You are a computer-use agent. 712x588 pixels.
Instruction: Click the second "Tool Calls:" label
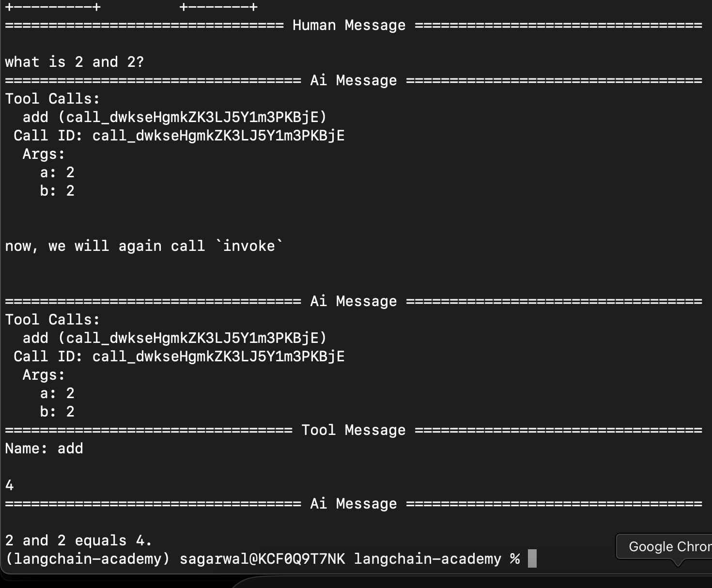(x=52, y=320)
